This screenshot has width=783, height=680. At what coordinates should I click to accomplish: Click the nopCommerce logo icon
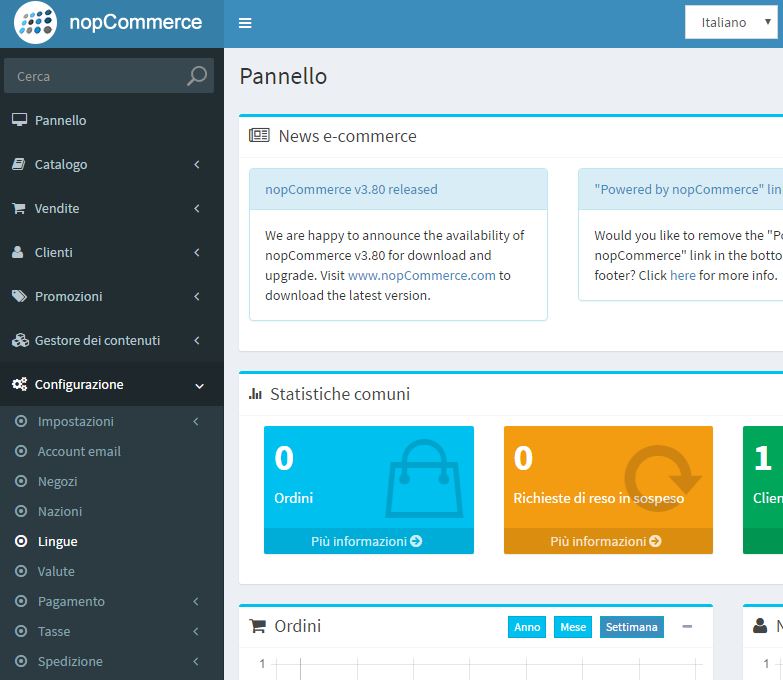coord(35,23)
